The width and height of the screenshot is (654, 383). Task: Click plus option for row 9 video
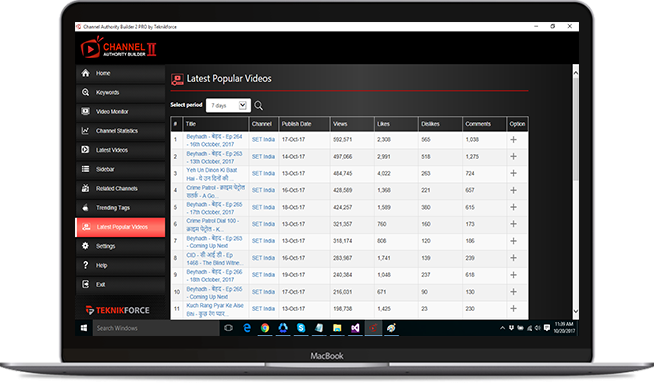click(513, 275)
